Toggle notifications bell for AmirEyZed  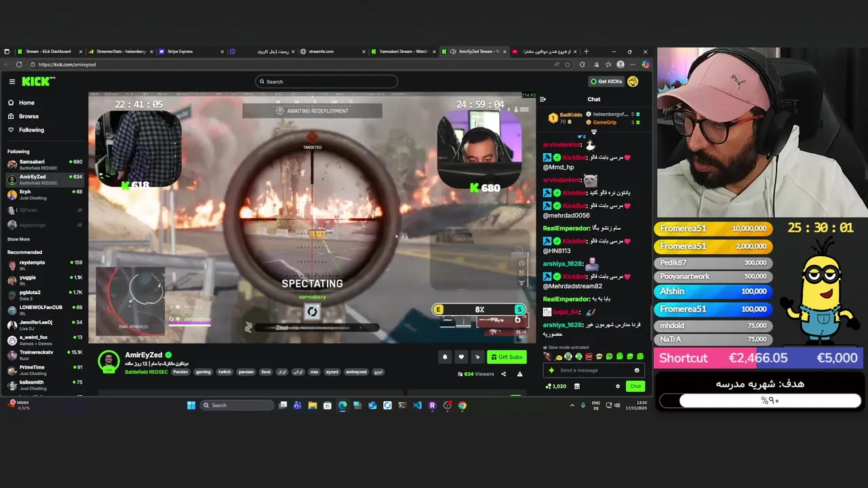(445, 357)
